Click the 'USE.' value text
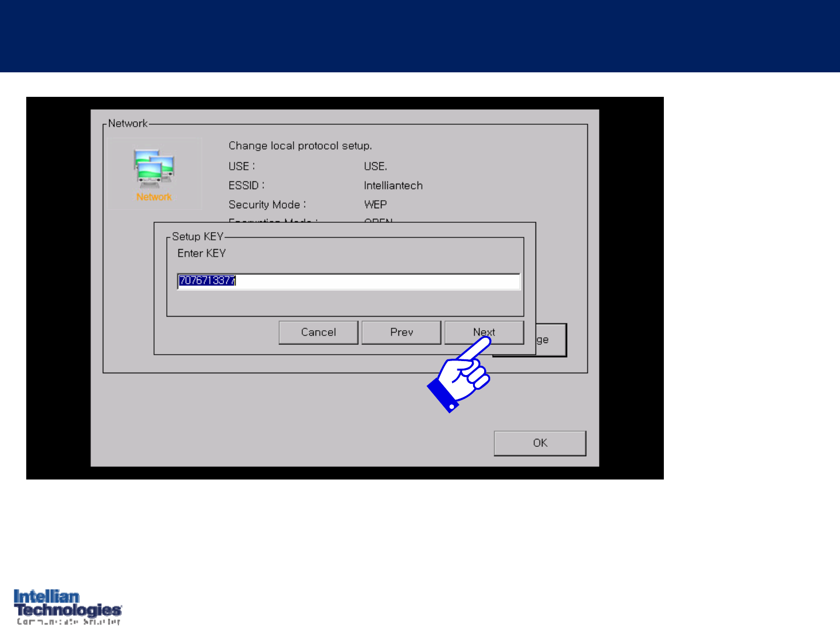Viewport: 840px width, 630px height. [x=375, y=166]
